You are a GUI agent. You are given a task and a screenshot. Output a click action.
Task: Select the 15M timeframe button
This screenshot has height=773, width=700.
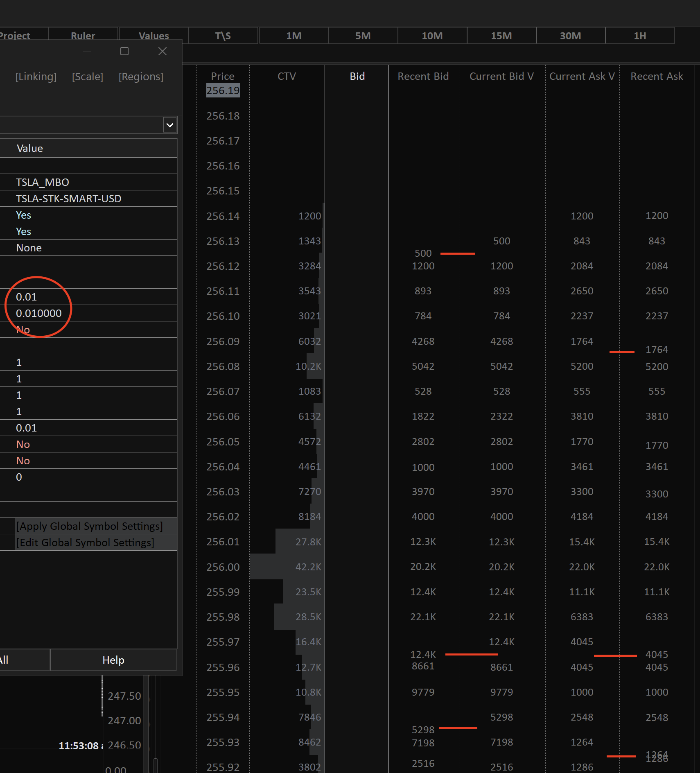501,36
